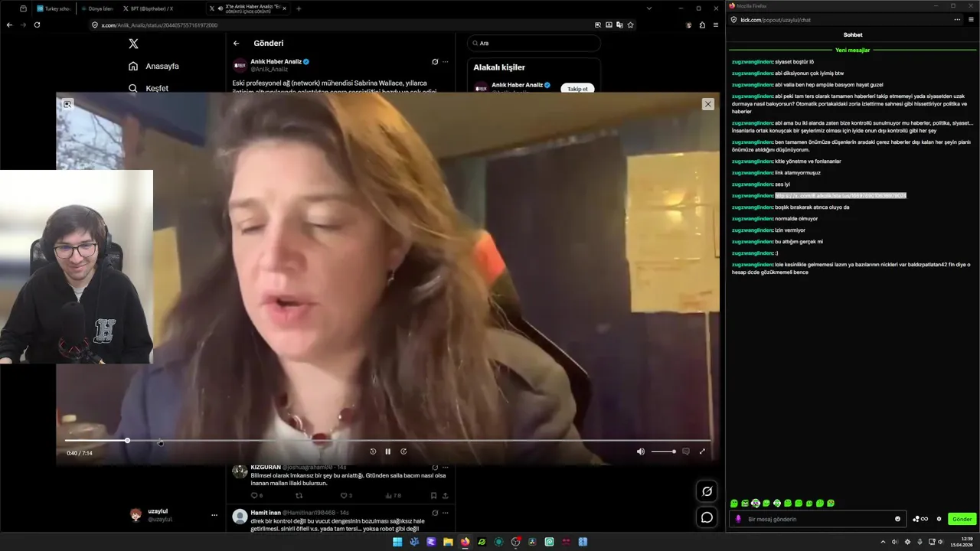980x551 pixels.
Task: Open the browser hamburger menu
Action: click(x=716, y=24)
